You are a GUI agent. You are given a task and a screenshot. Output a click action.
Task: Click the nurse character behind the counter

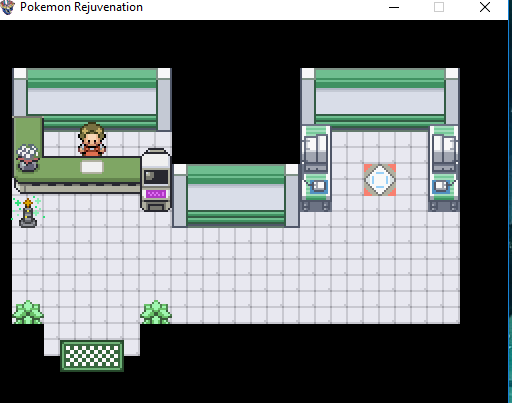tap(92, 139)
